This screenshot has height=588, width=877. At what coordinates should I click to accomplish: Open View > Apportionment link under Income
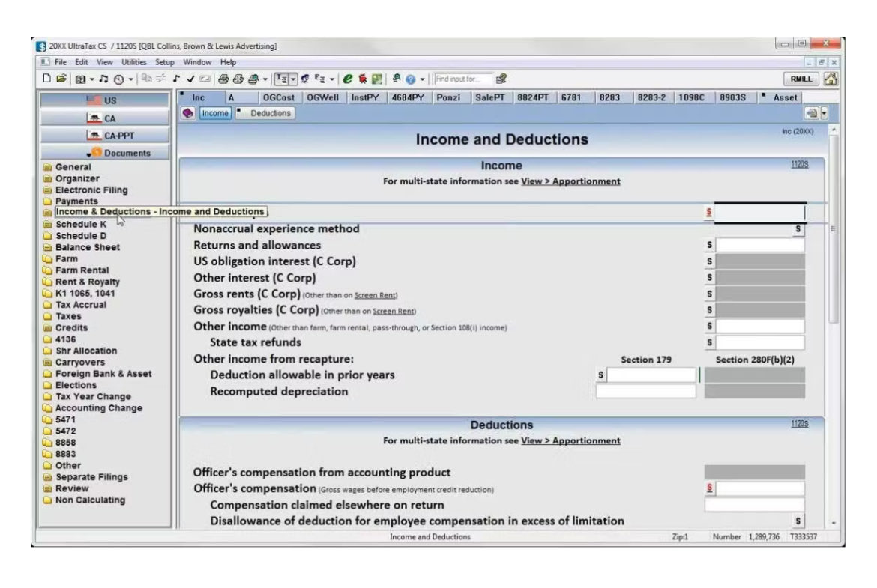(x=570, y=181)
